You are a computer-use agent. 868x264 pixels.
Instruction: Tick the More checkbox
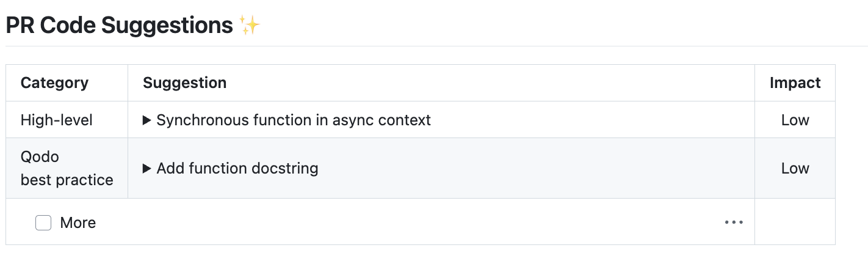coord(43,222)
